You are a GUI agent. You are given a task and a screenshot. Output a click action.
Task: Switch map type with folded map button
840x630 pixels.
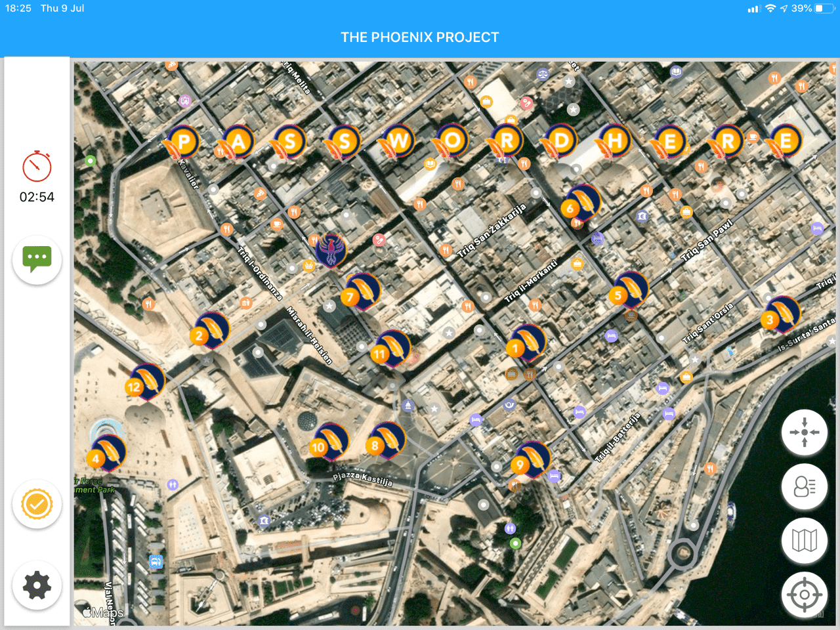tap(804, 541)
